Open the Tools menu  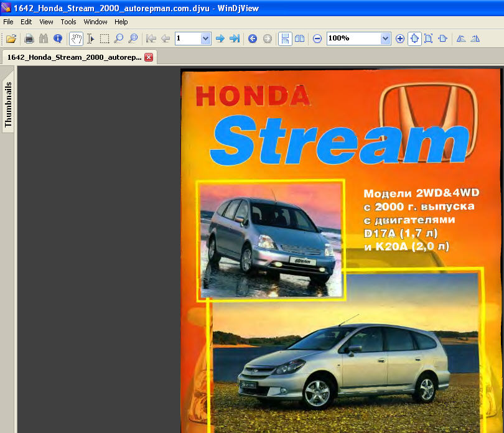68,22
